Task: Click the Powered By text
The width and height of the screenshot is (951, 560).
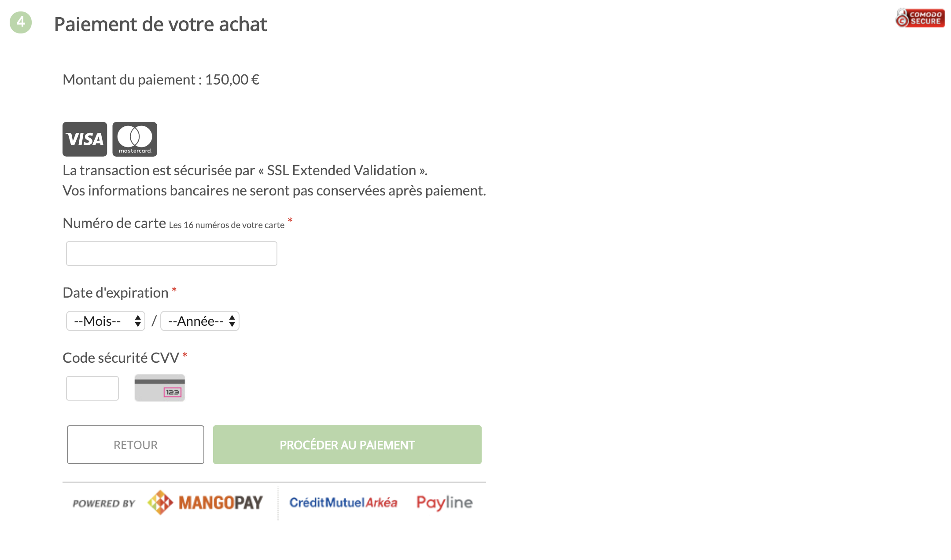Action: (104, 503)
